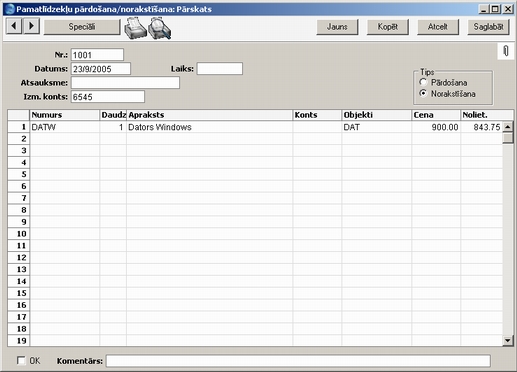517x372 pixels.
Task: Go to the next record with right arrow
Action: [31, 26]
